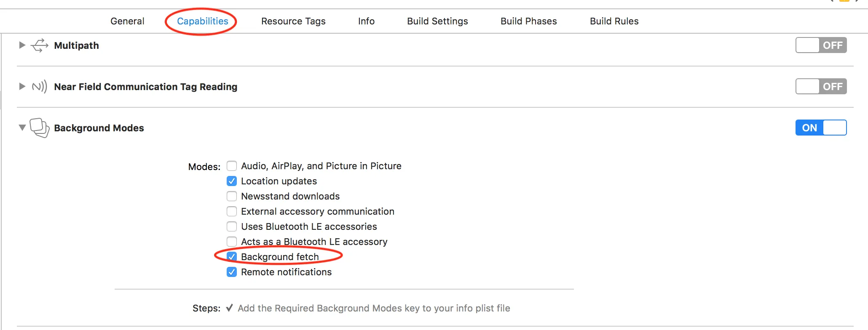The height and width of the screenshot is (330, 868).
Task: Click the NFC Tag Reading icon
Action: (40, 87)
